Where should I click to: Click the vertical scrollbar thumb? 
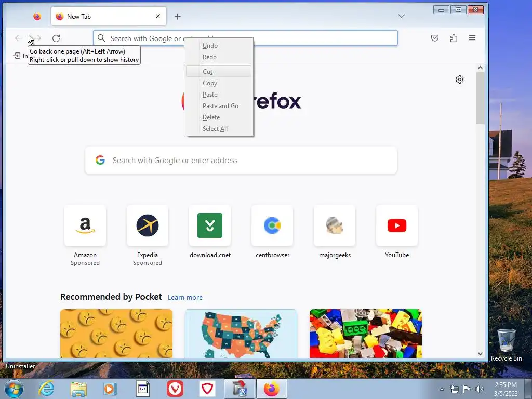pos(480,98)
